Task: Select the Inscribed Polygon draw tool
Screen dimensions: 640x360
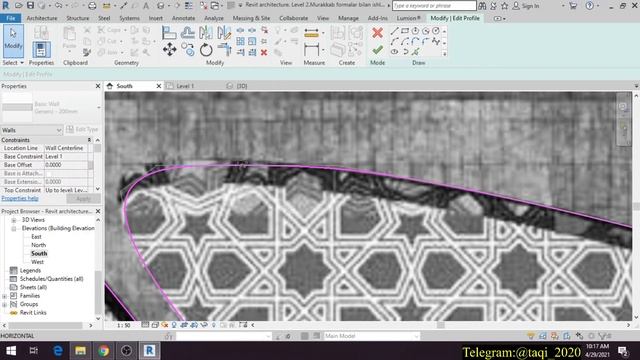Action: (415, 31)
